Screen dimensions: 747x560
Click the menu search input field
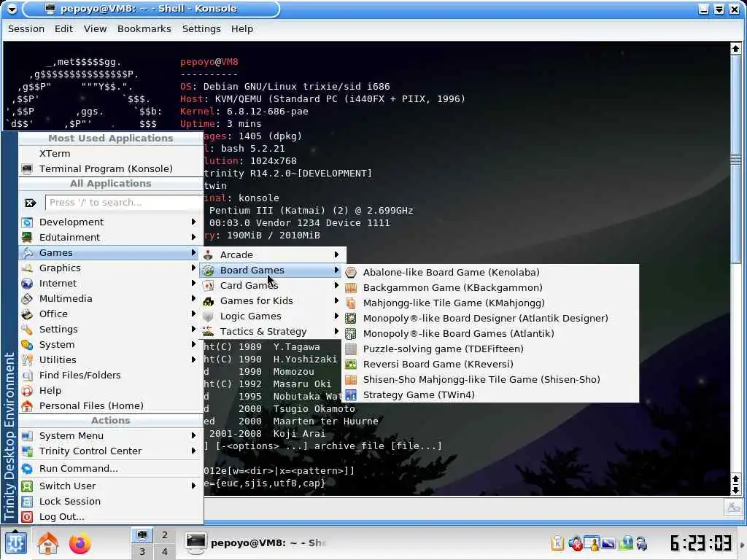[124, 203]
